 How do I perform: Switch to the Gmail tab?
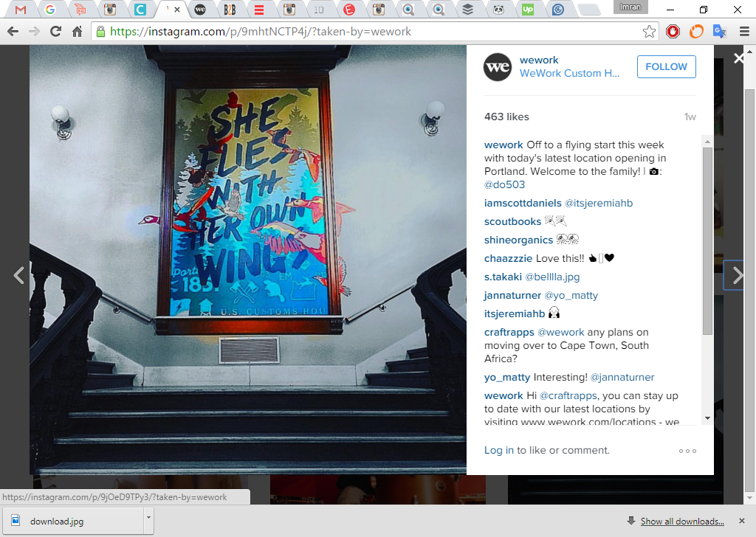(20, 9)
